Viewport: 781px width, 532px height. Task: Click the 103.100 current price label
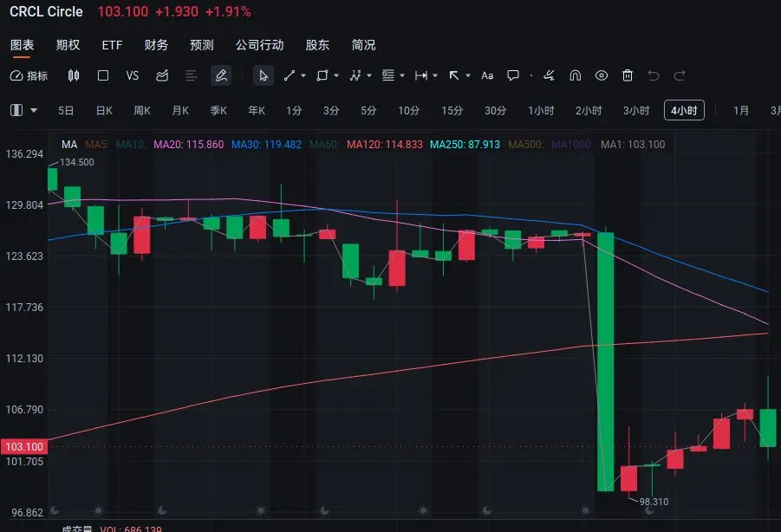tap(24, 446)
